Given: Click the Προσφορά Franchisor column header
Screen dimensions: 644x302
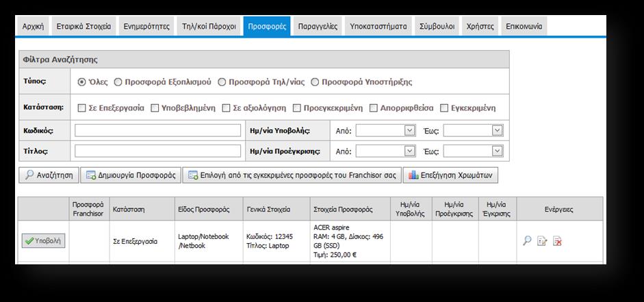Looking at the screenshot, I should [x=89, y=209].
